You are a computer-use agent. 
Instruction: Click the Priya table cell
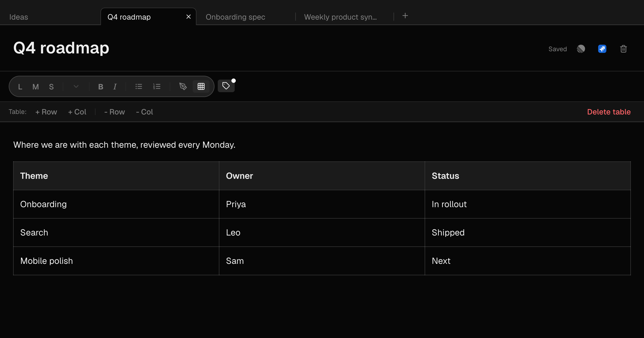322,204
